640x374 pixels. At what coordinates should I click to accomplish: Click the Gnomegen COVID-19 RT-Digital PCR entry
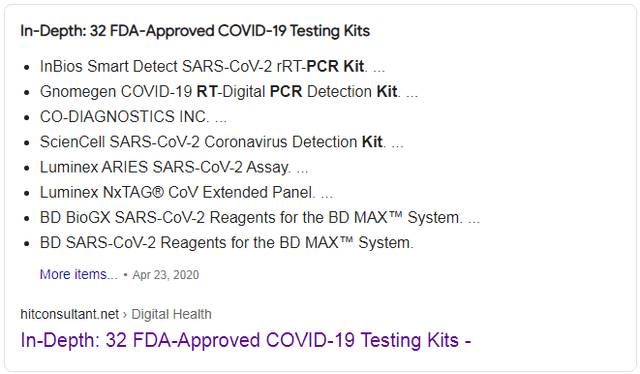coord(229,91)
